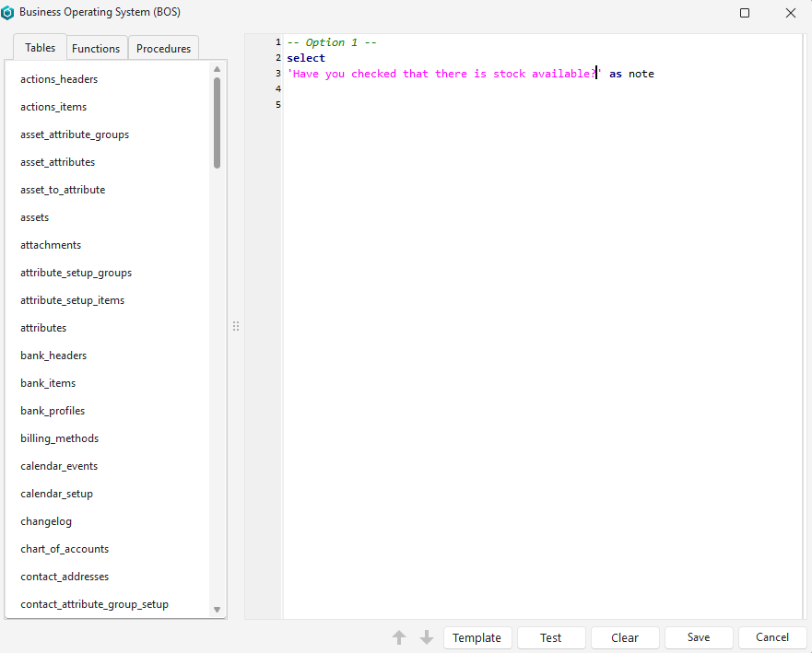Select the asset_attributes table
Viewport: 812px width, 653px height.
point(57,162)
